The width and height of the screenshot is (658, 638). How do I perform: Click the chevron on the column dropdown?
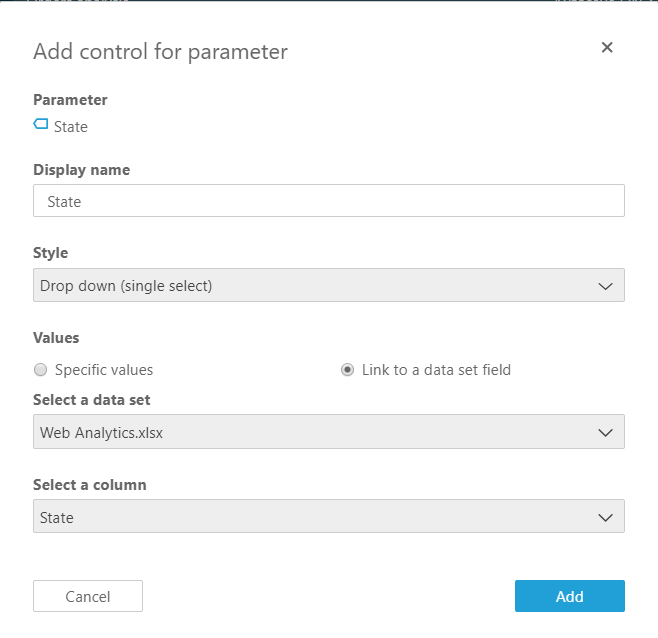(605, 518)
